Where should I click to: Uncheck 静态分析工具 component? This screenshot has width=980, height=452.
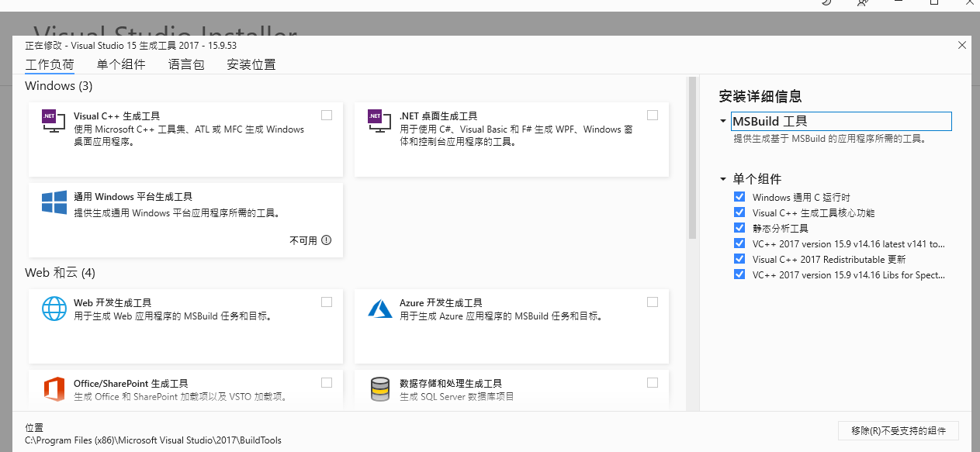pyautogui.click(x=739, y=228)
